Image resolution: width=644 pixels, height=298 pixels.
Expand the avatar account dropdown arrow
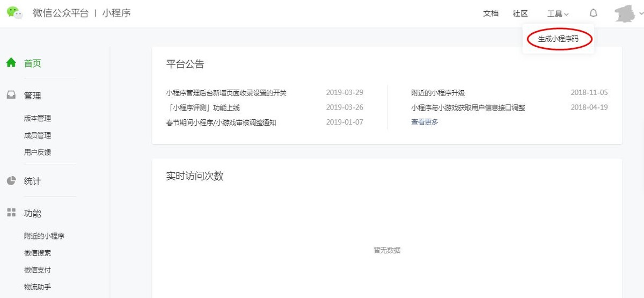[641, 14]
